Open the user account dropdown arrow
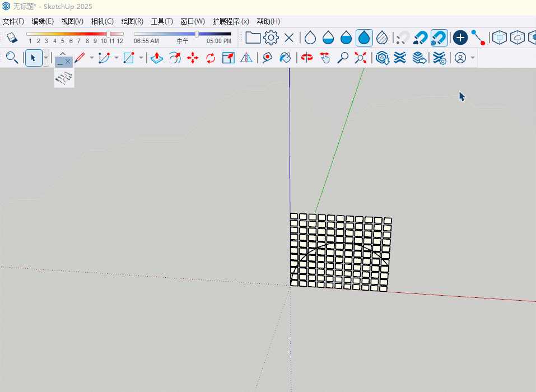Screen dimensions: 536x392 tap(473, 58)
